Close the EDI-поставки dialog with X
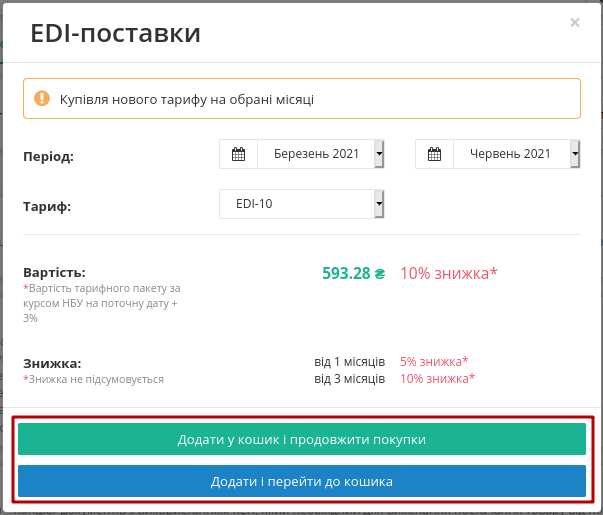Screen dimensions: 603x515 [x=575, y=23]
